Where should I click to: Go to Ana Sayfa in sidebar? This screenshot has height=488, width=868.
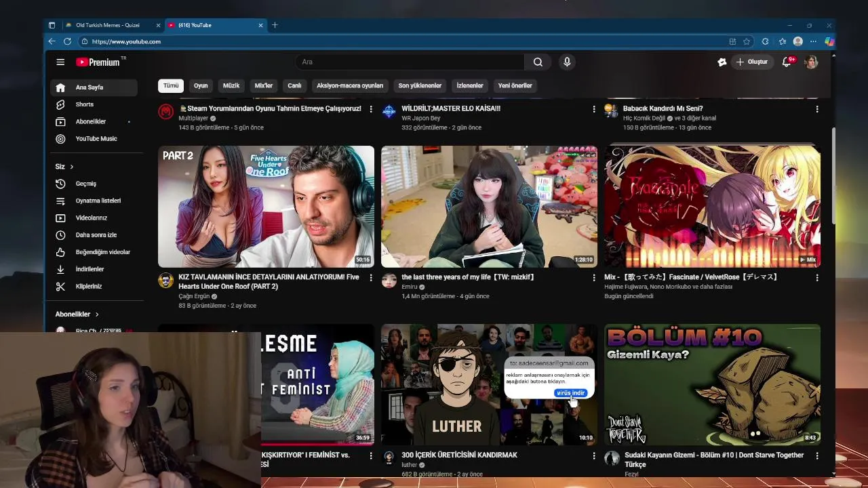click(x=94, y=87)
